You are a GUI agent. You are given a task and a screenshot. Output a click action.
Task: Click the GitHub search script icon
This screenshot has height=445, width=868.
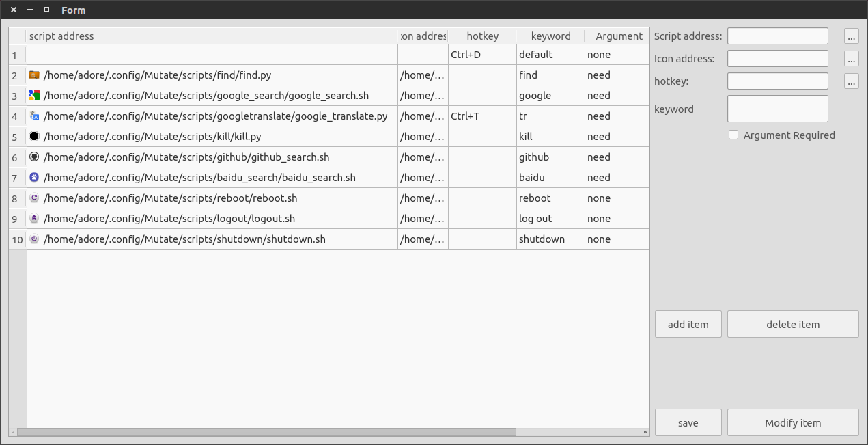pos(34,157)
